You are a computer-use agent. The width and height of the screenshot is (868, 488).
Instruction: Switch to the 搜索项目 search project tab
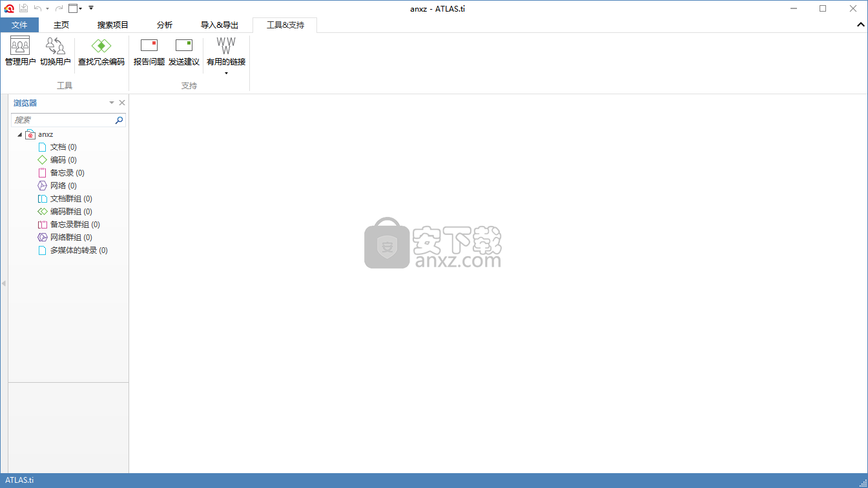(113, 25)
